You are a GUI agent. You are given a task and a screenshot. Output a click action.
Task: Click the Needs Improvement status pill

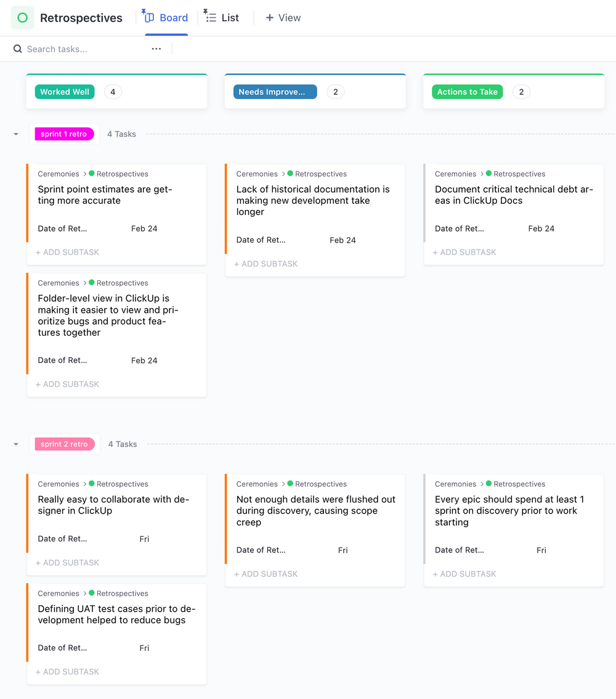click(275, 91)
